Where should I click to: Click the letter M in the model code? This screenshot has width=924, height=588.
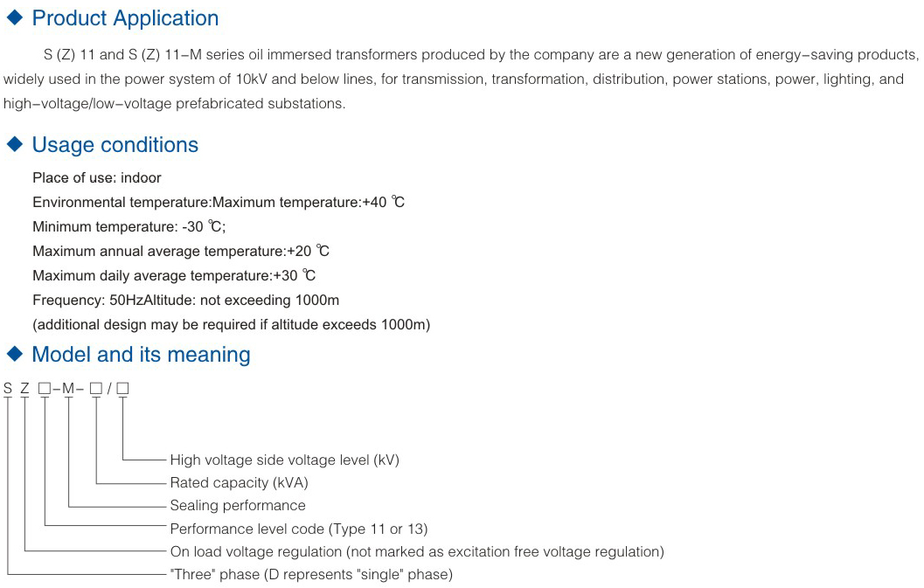click(x=68, y=388)
